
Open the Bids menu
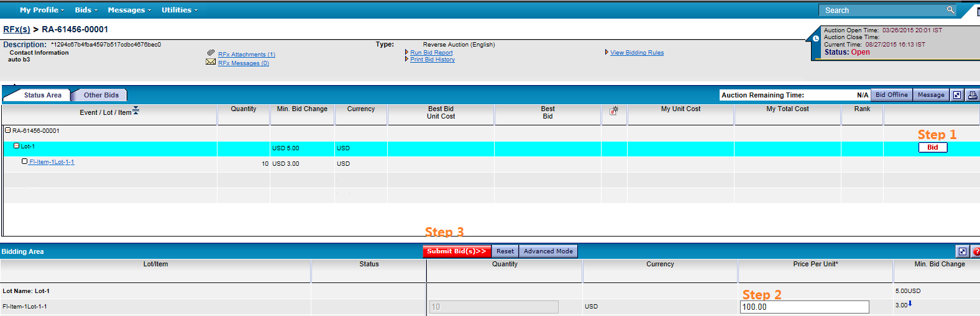[x=86, y=10]
